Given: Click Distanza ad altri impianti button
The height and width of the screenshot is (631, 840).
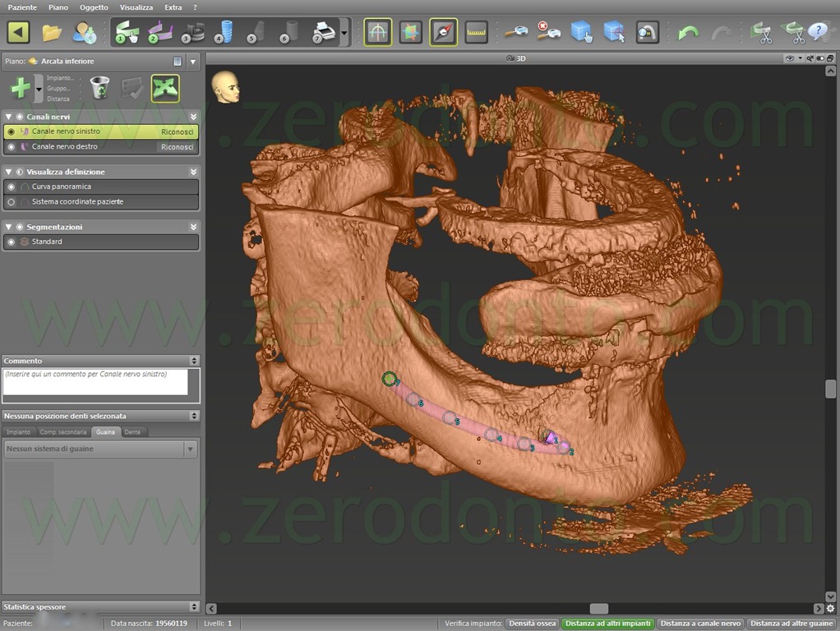Looking at the screenshot, I should [x=608, y=624].
